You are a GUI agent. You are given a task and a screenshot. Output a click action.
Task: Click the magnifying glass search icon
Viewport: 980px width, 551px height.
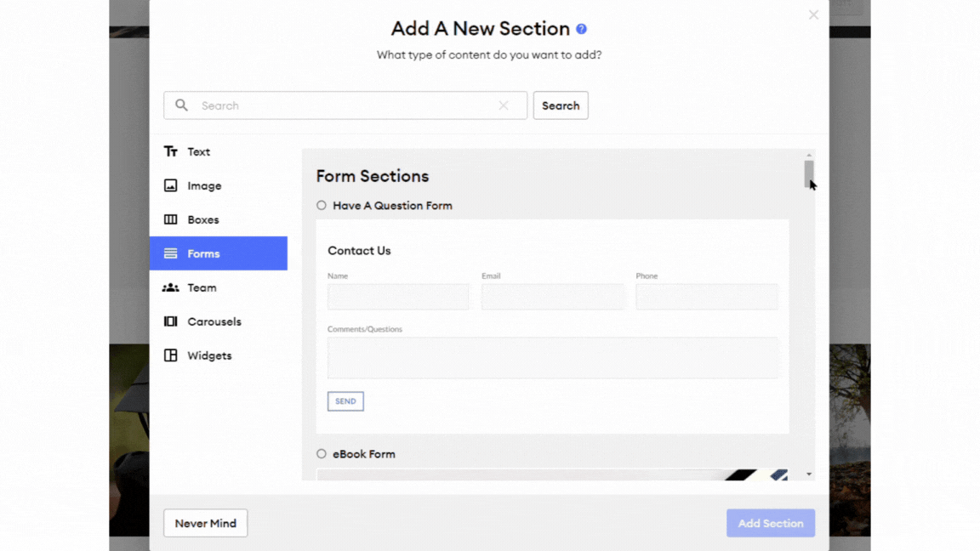181,105
